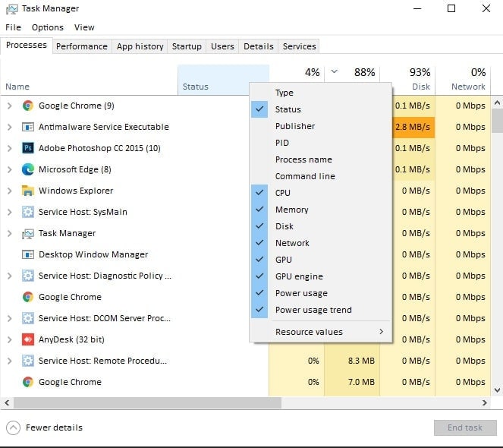
Task: Click the Fewer details link
Action: 54,427
